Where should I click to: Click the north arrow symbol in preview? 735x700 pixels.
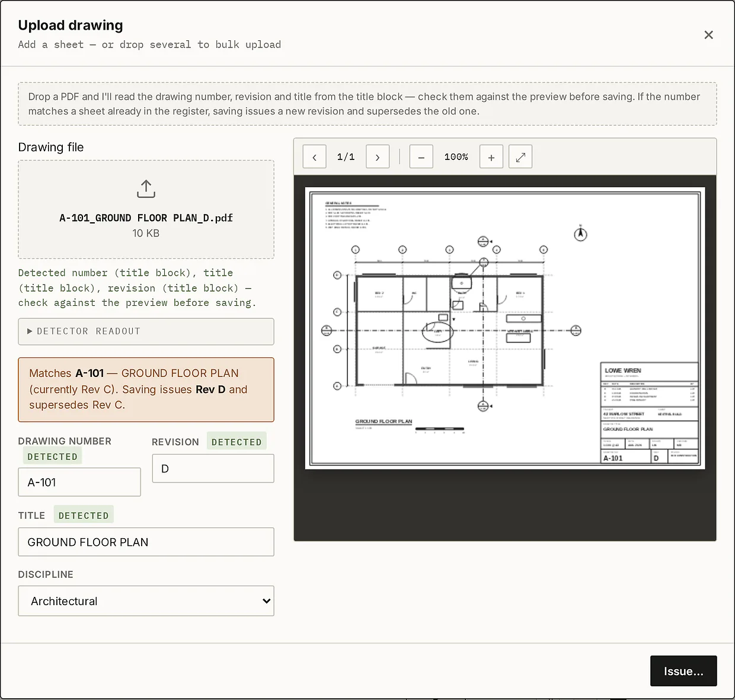pos(581,234)
